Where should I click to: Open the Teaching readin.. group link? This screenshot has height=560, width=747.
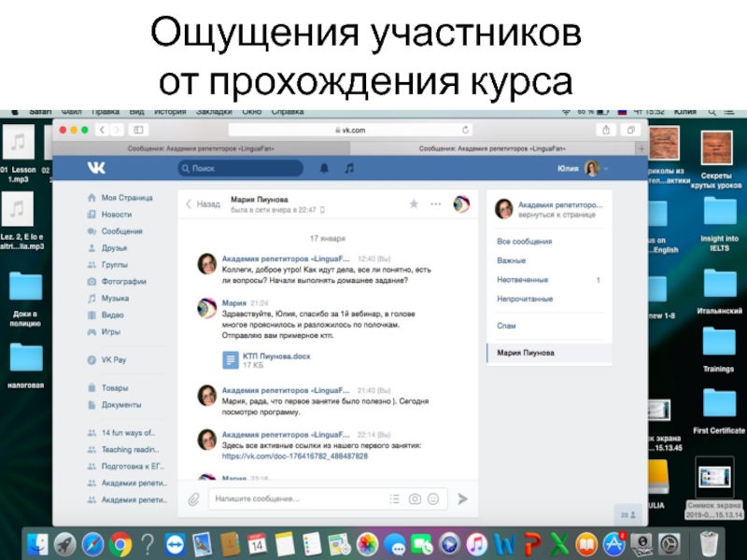[123, 450]
